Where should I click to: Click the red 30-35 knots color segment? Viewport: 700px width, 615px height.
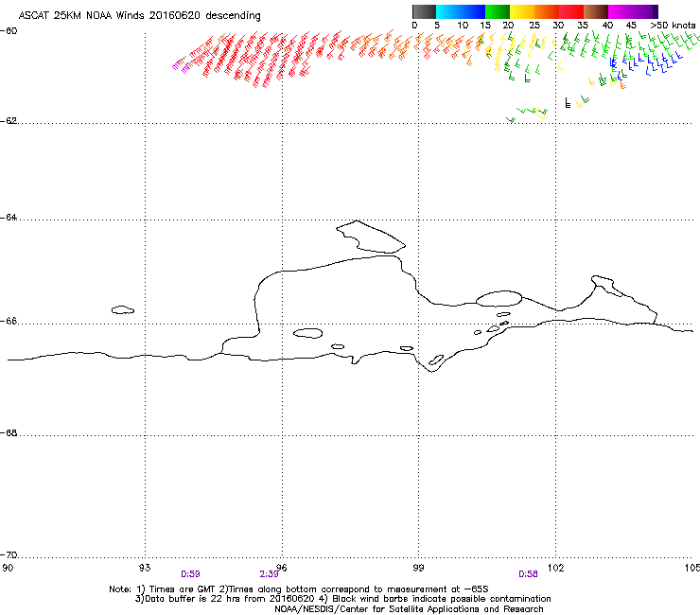click(571, 11)
